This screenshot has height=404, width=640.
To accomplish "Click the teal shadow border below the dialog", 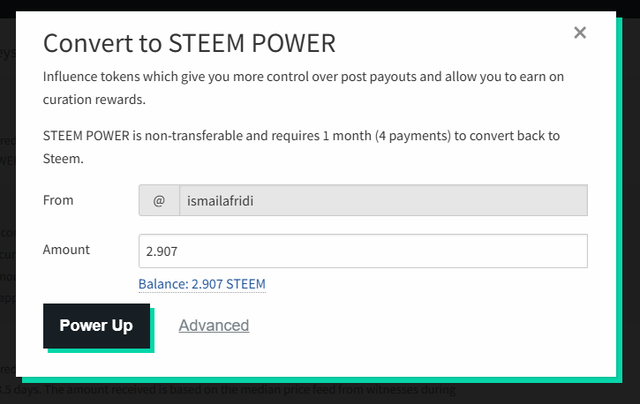I will tap(322, 380).
